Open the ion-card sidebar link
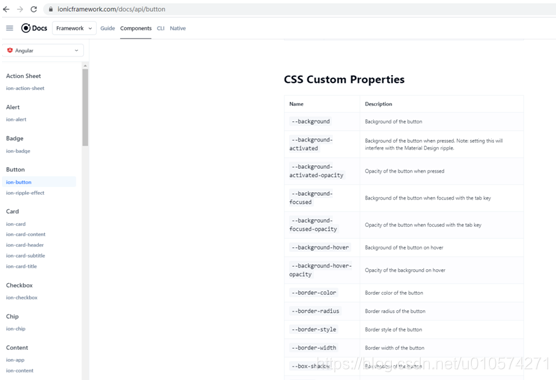The width and height of the screenshot is (558, 382). [16, 224]
